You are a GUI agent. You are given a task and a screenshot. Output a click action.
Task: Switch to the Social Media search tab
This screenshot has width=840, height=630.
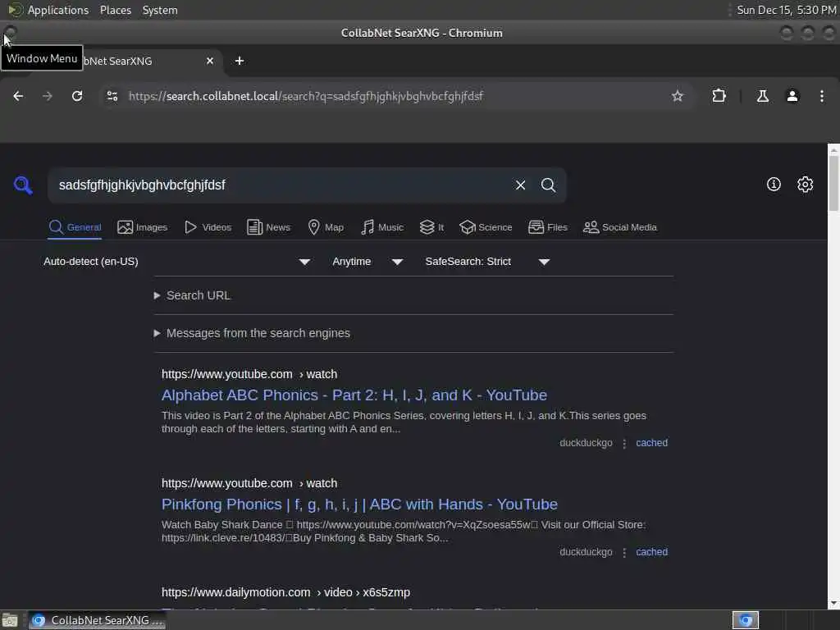620,227
